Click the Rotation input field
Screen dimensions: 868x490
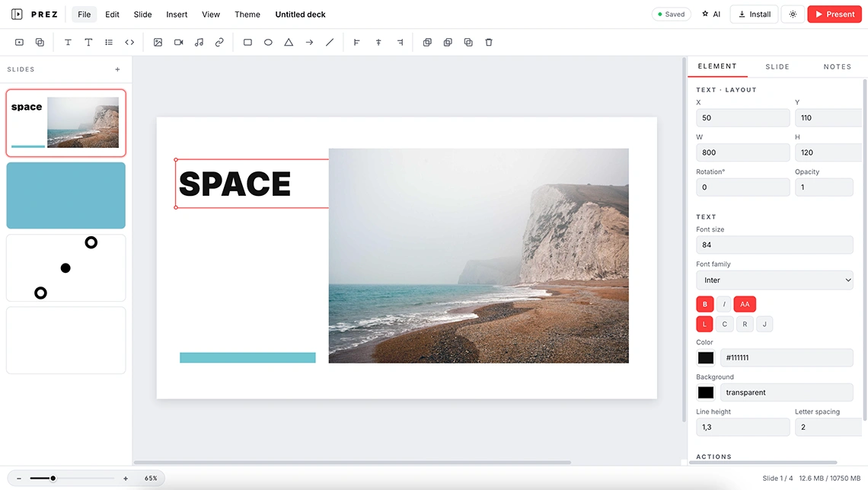[743, 187]
